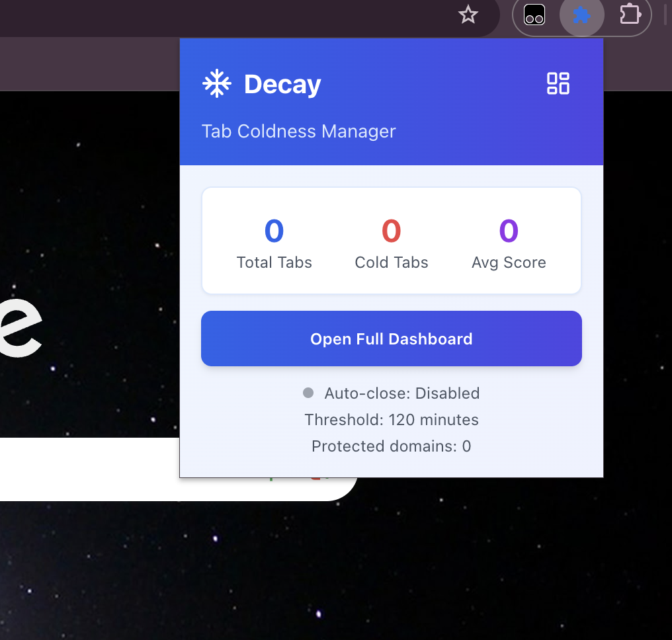
Task: Select the dark extension icon in toolbar
Action: (534, 15)
